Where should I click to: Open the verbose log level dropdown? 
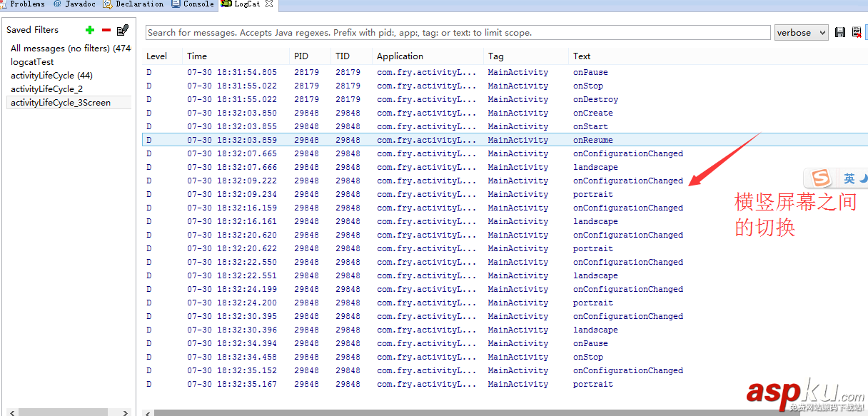(801, 33)
